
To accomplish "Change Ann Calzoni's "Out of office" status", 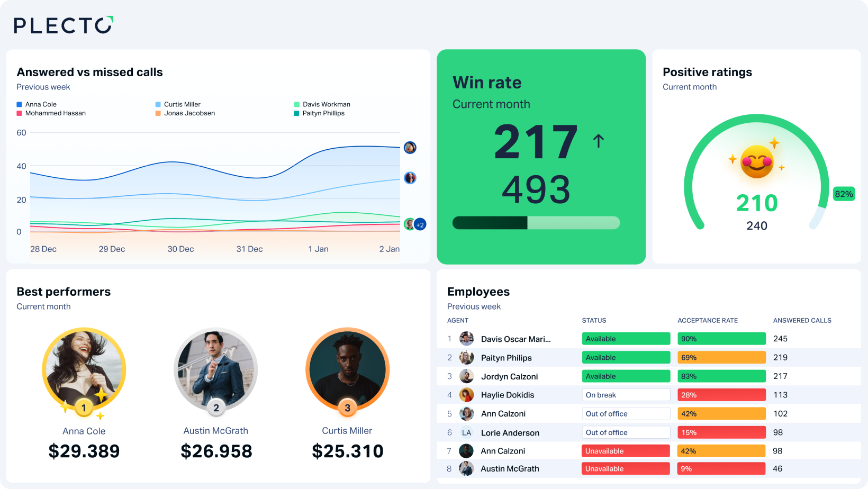I will click(626, 413).
